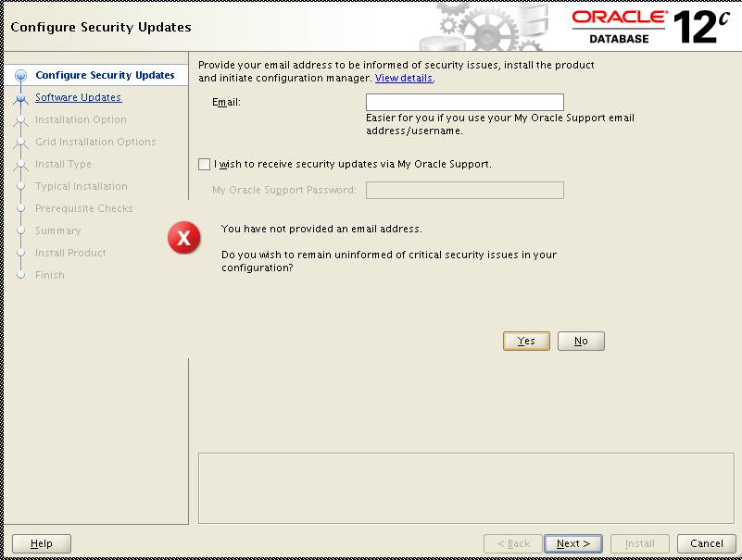Viewport: 742px width, 560px height.
Task: Click the Finish step
Action: (x=50, y=275)
